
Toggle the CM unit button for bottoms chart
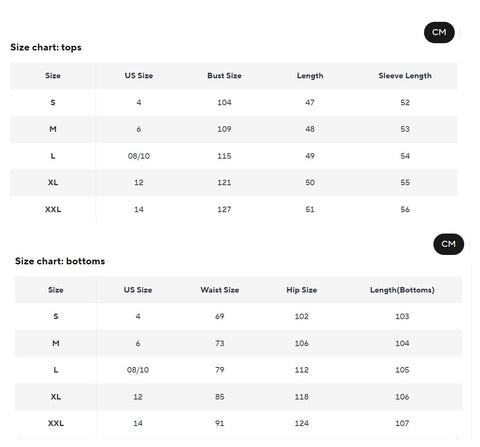pos(448,244)
